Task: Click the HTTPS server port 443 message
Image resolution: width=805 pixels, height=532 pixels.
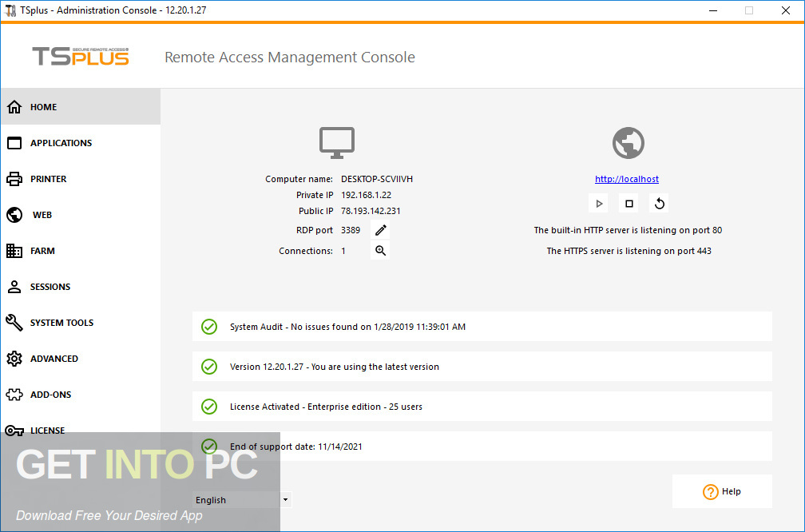Action: 629,251
